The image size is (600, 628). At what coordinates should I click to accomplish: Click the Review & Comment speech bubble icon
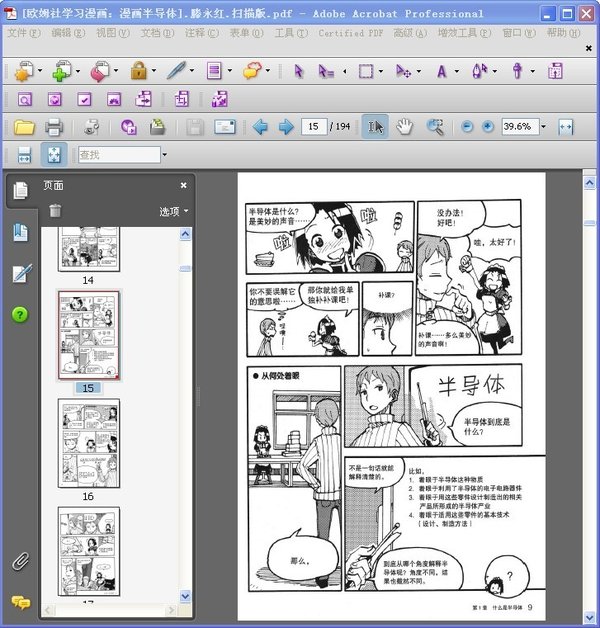[x=252, y=71]
